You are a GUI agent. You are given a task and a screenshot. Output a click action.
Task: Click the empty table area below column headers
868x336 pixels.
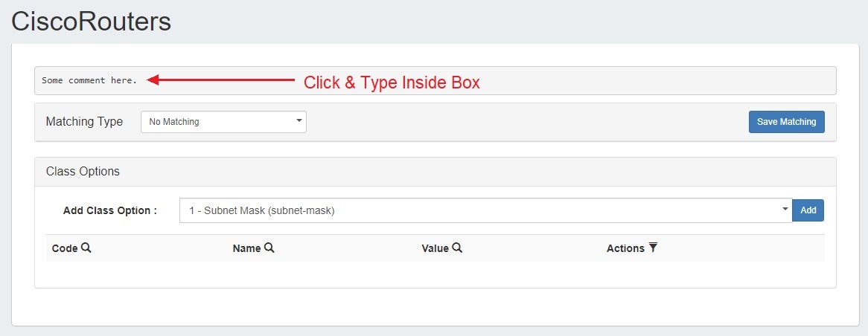435,273
